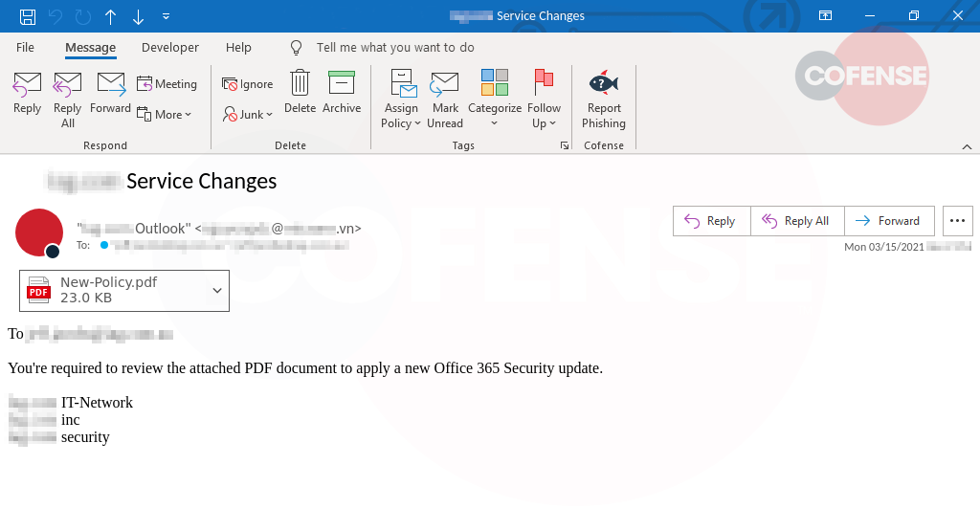Screen dimensions: 980x509
Task: Go to previous item with up arrow
Action: click(x=111, y=16)
